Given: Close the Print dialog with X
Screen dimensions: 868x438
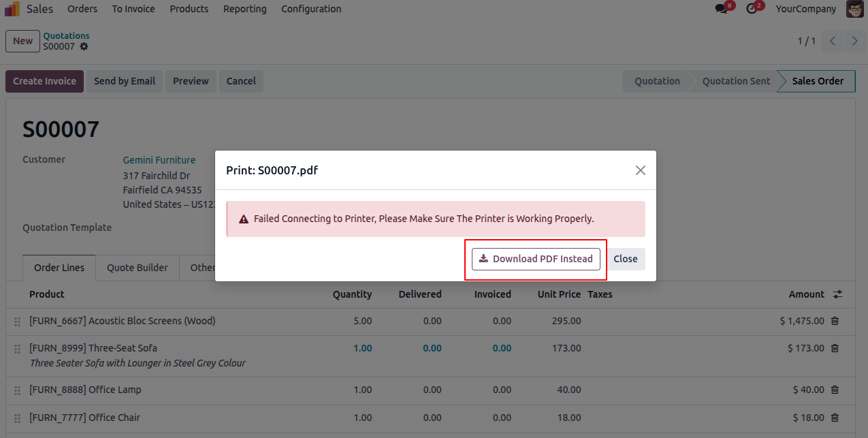Looking at the screenshot, I should (640, 170).
